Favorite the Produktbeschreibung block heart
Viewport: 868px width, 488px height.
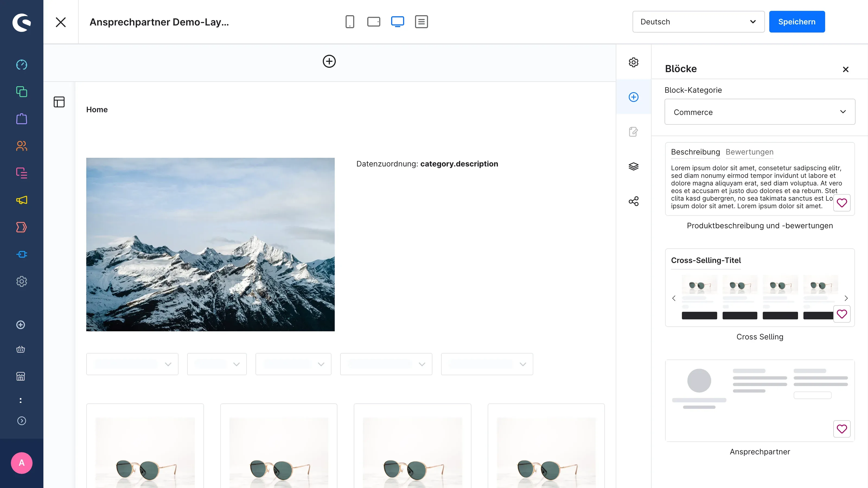coord(842,203)
